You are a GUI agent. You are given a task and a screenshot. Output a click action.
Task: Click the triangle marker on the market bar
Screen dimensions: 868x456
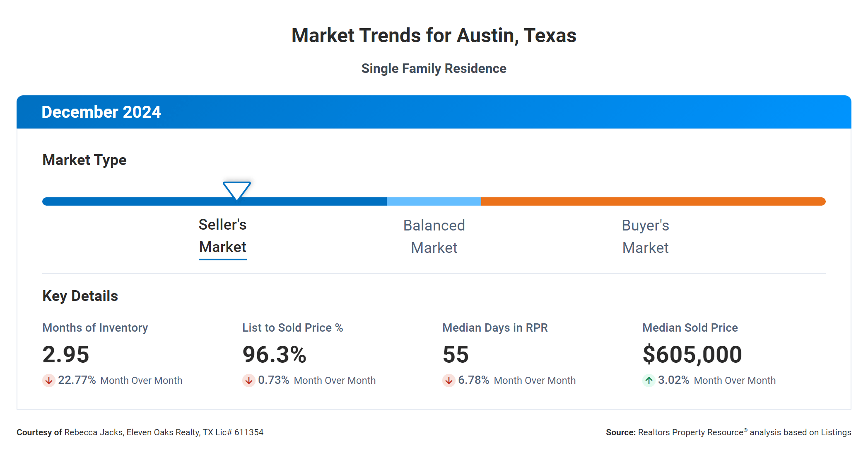(x=237, y=190)
